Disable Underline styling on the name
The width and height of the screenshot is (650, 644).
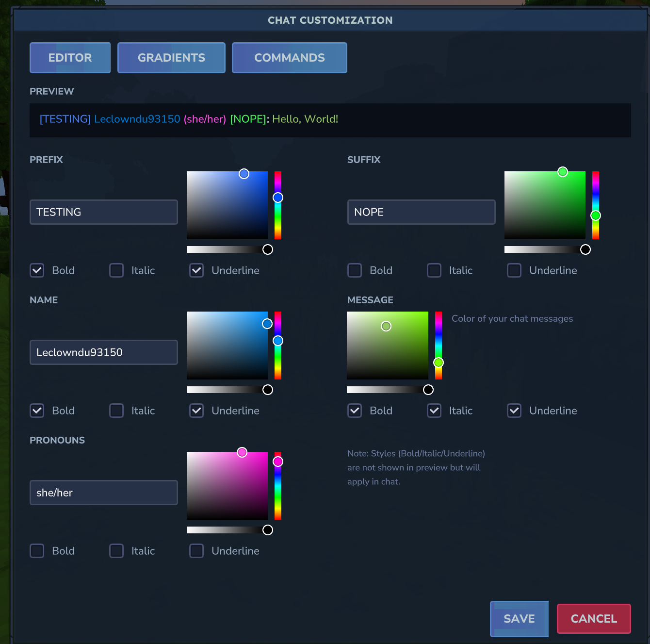click(x=196, y=411)
